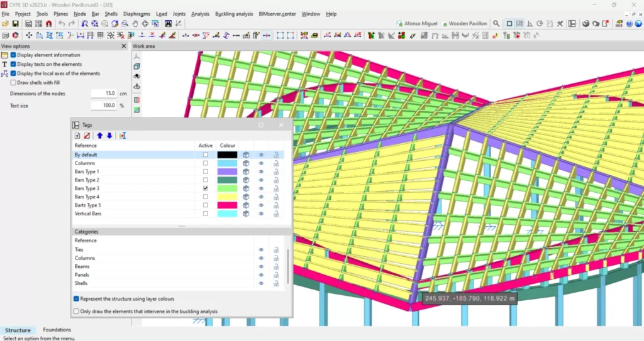
Task: Print with the printer toolbar icon
Action: [x=586, y=24]
